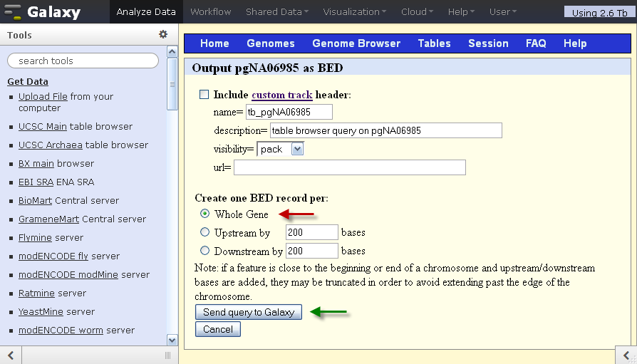
Task: Open Help in UCSC blue bar
Action: tap(575, 43)
